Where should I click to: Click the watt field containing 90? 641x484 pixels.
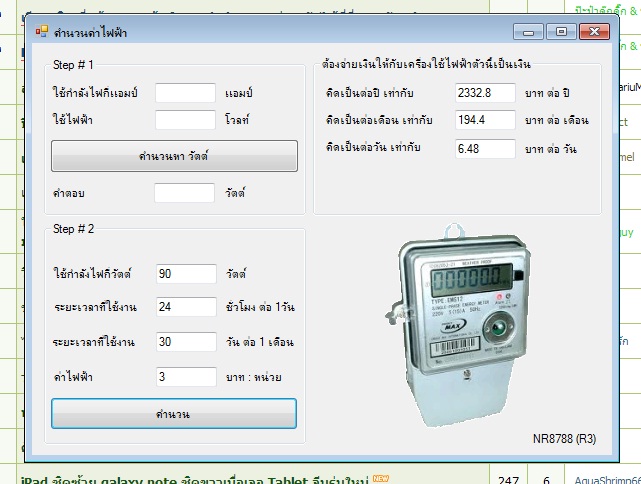click(x=186, y=273)
